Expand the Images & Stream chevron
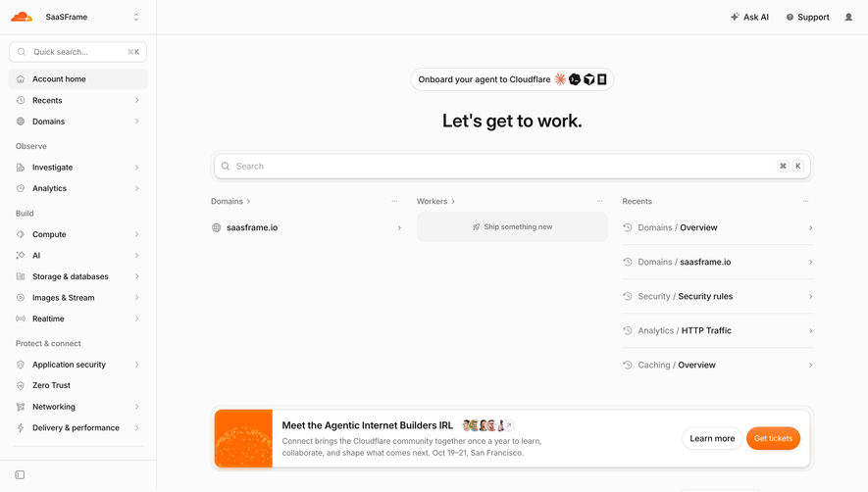The image size is (868, 492). point(136,297)
